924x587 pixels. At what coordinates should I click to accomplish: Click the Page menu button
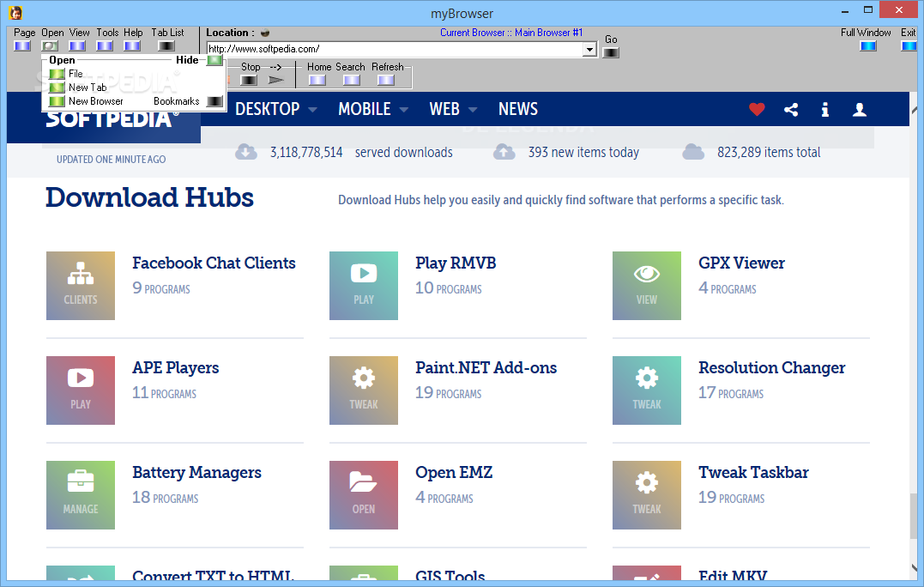[22, 46]
